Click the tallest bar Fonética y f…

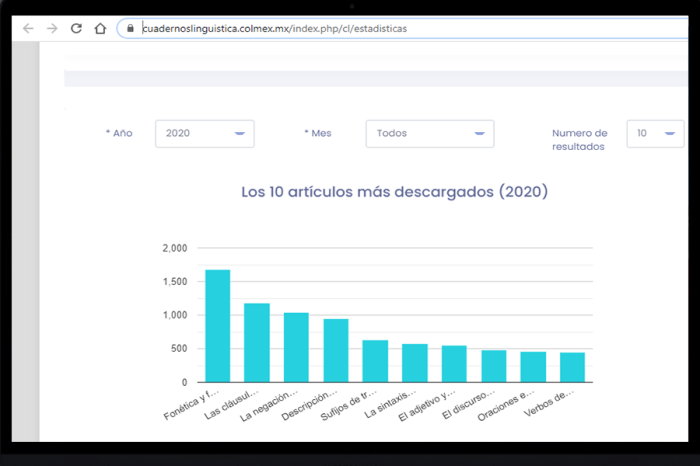tap(218, 326)
